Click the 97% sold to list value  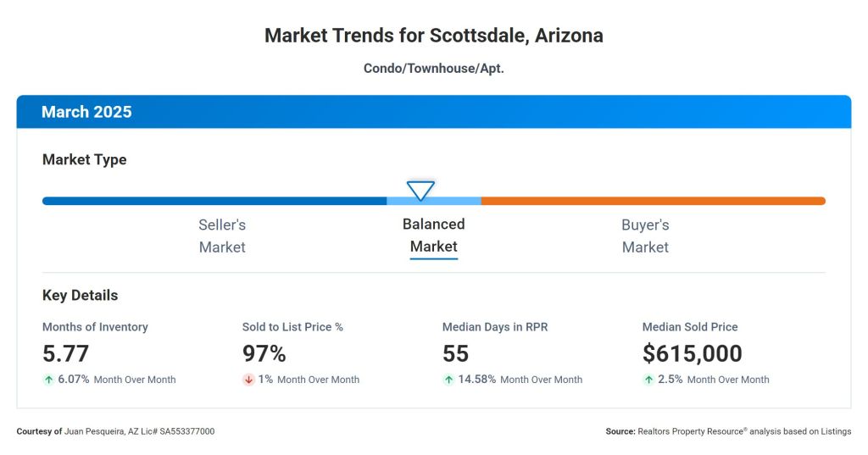264,353
